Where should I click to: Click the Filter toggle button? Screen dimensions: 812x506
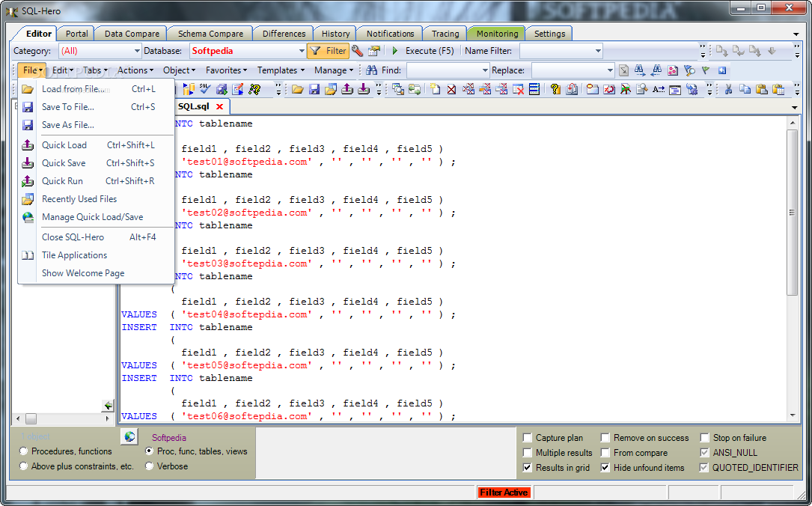point(329,51)
